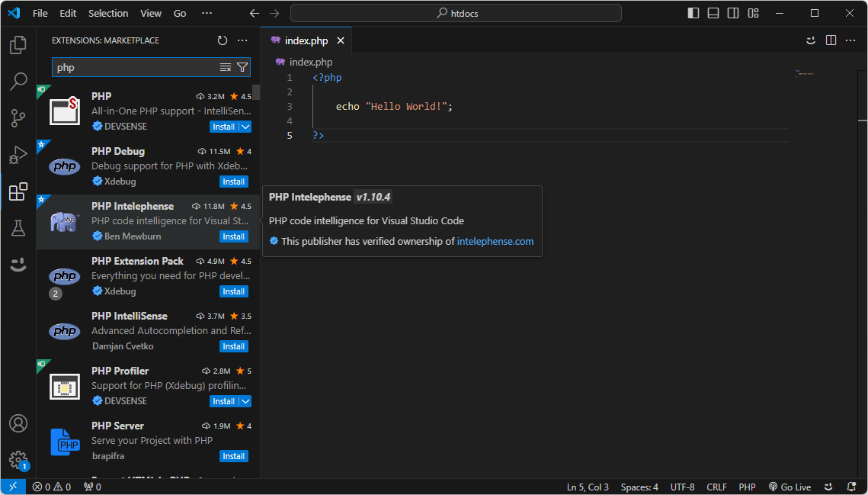Change end of line sequence CRLF

[716, 487]
